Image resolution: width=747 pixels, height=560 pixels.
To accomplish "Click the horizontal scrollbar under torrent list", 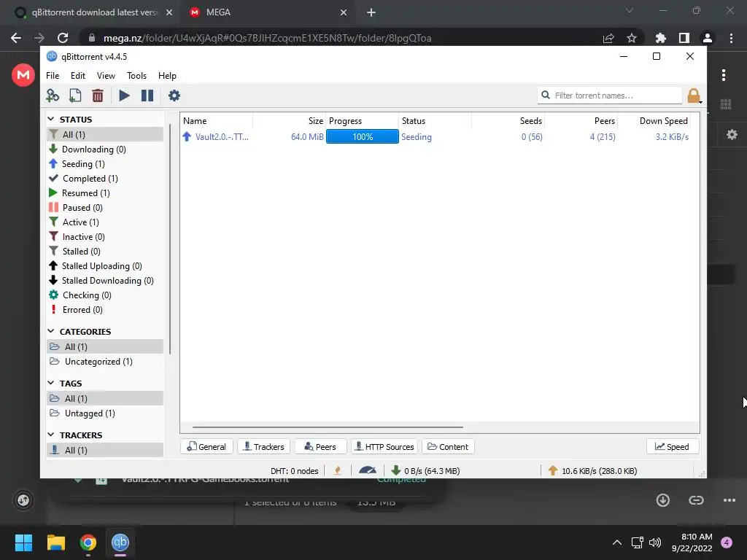I will 328,427.
